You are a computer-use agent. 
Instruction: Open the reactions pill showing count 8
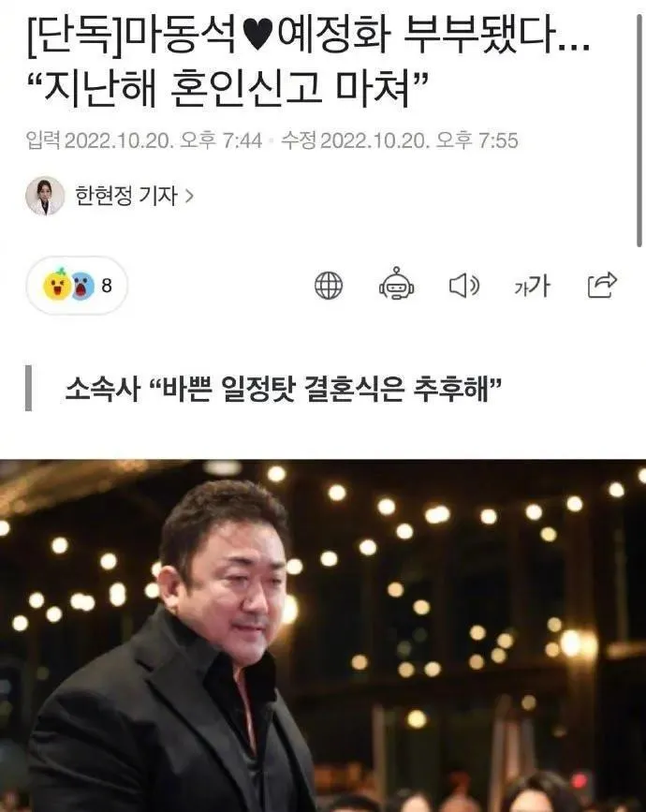pyautogui.click(x=77, y=286)
